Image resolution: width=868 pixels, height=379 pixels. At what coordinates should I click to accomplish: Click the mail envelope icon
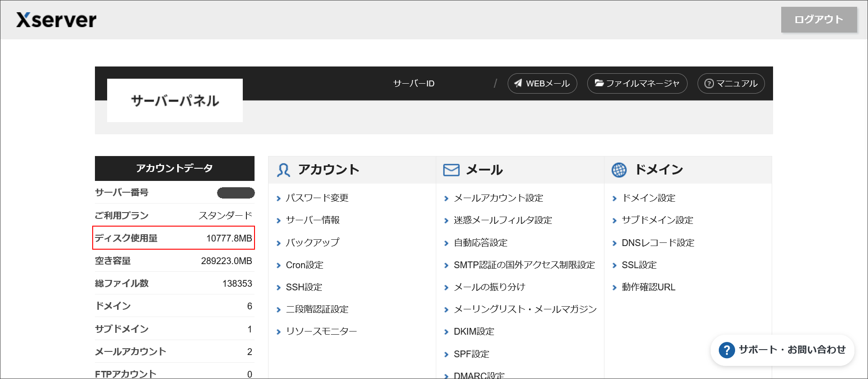tap(451, 170)
